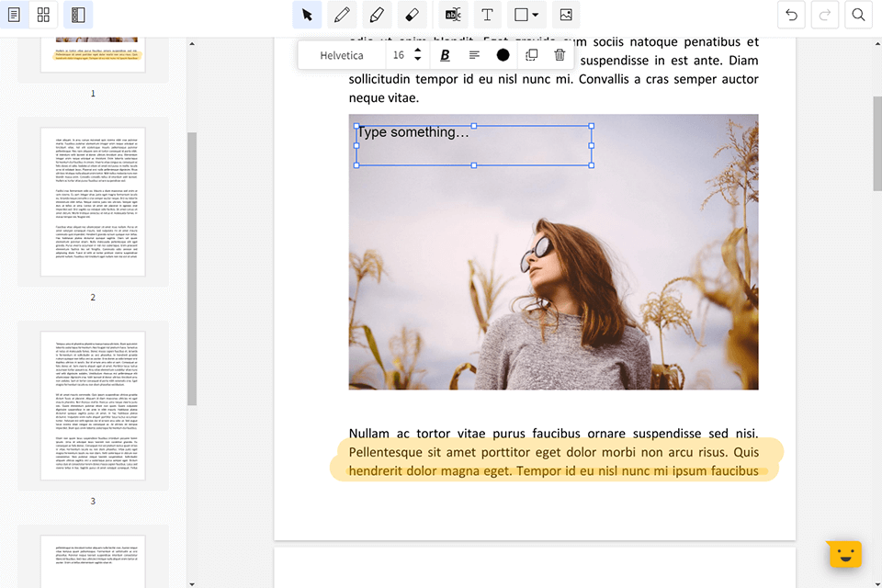882x588 pixels.
Task: Open page 2 thumbnail
Action: coord(93,202)
